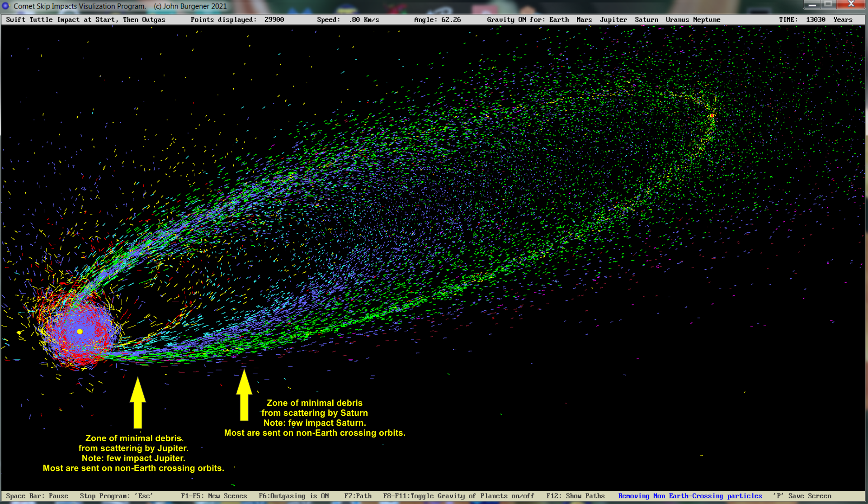Click the yellow Sun dot

pyautogui.click(x=80, y=332)
